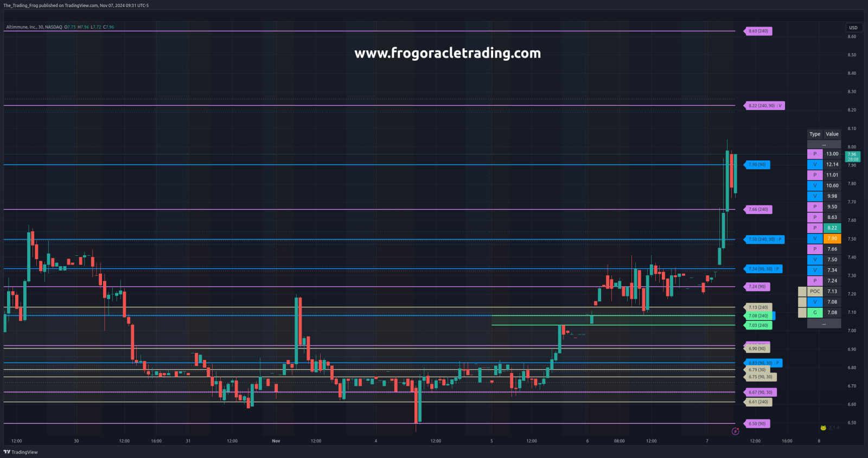Click the 11.01 value cell
The width and height of the screenshot is (868, 458).
[832, 175]
